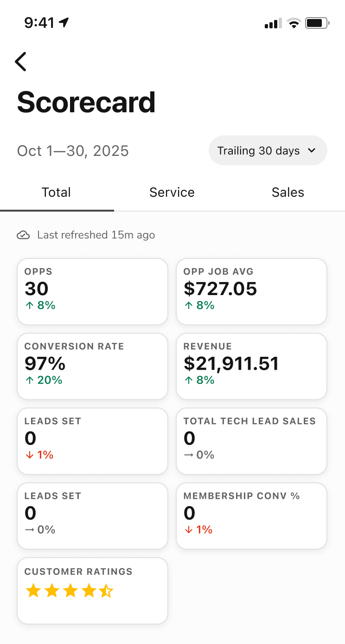Open the Conversion Rate 97% card
345x644 pixels.
[92, 366]
